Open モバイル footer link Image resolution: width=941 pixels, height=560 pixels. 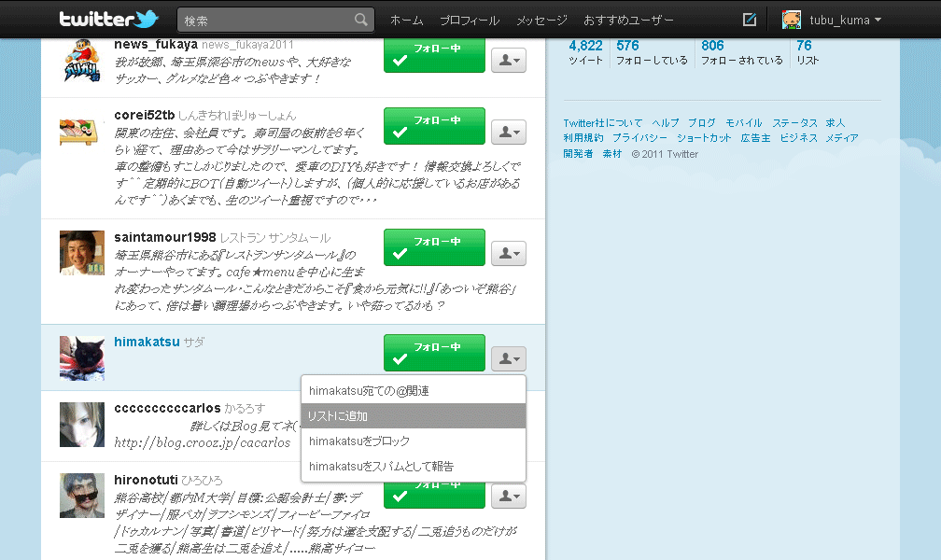(743, 123)
